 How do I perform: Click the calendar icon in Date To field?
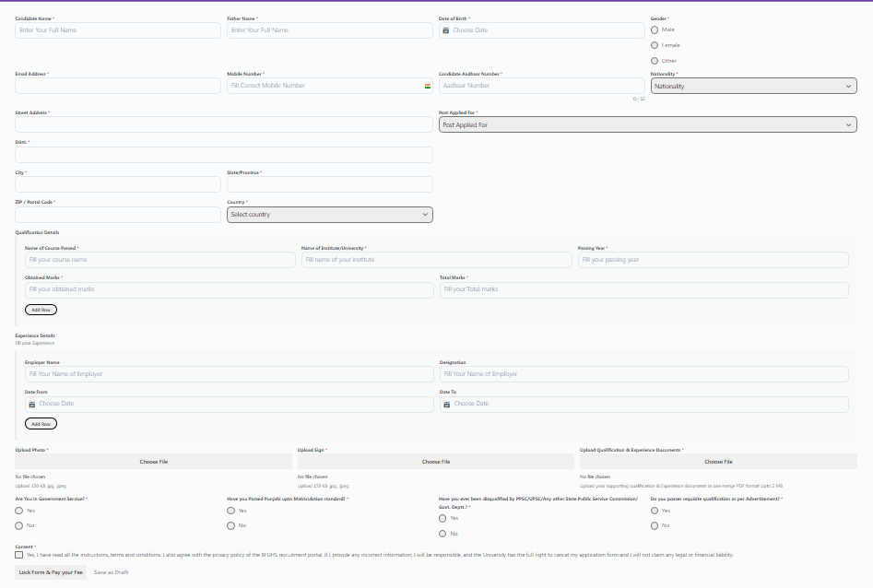click(x=447, y=404)
